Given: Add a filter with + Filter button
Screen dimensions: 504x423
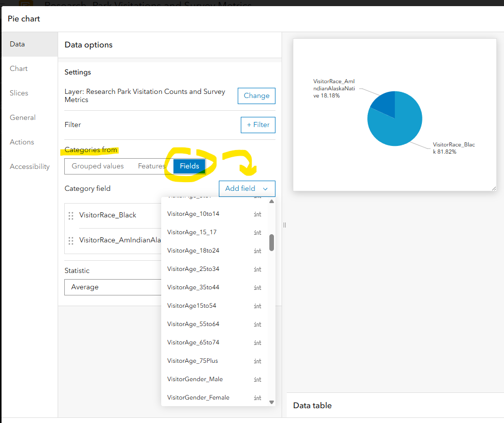Looking at the screenshot, I should [x=258, y=125].
